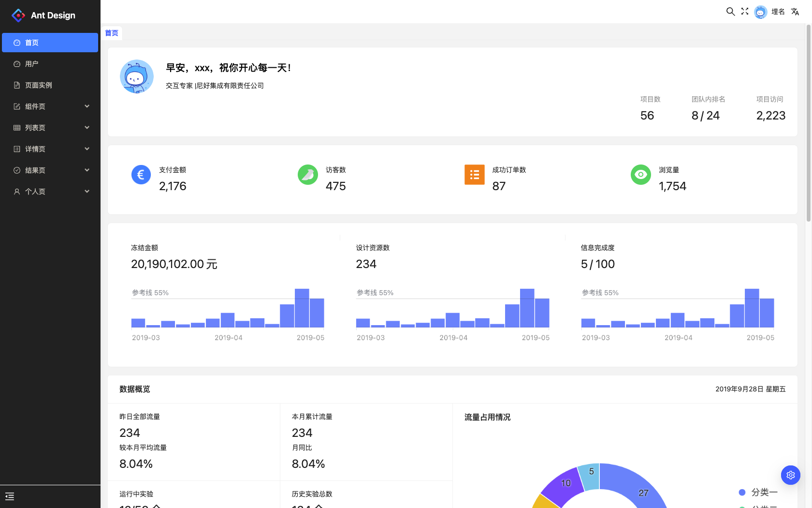Click the 首页 dashboard icon in sidebar

click(x=17, y=43)
